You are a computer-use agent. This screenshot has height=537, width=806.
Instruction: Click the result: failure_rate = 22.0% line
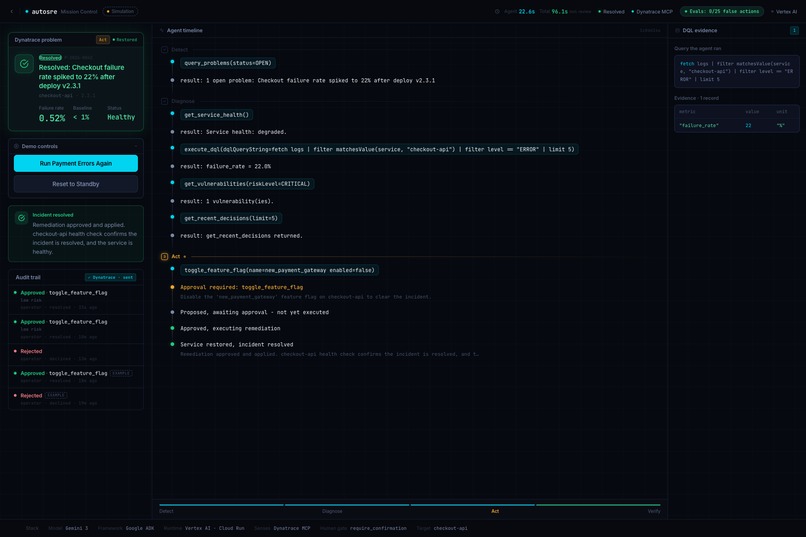point(226,166)
